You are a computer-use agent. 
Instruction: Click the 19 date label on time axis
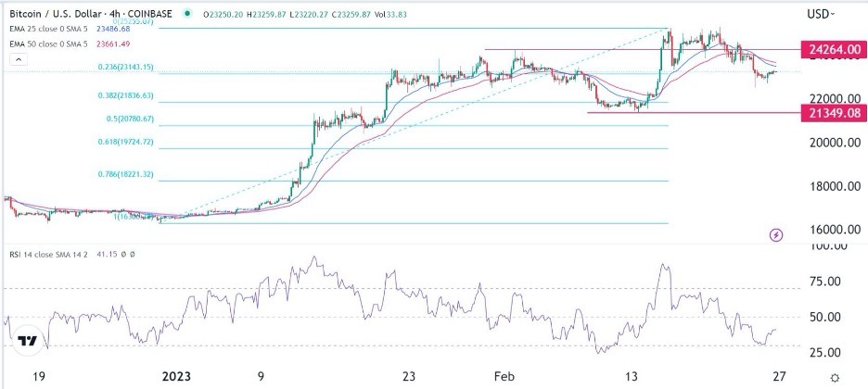point(39,377)
